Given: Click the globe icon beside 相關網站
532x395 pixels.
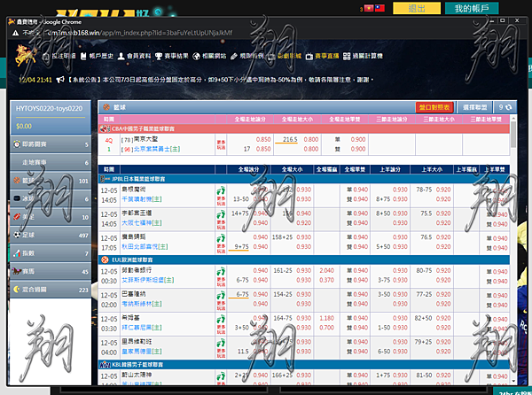Looking at the screenshot, I should pos(196,56).
